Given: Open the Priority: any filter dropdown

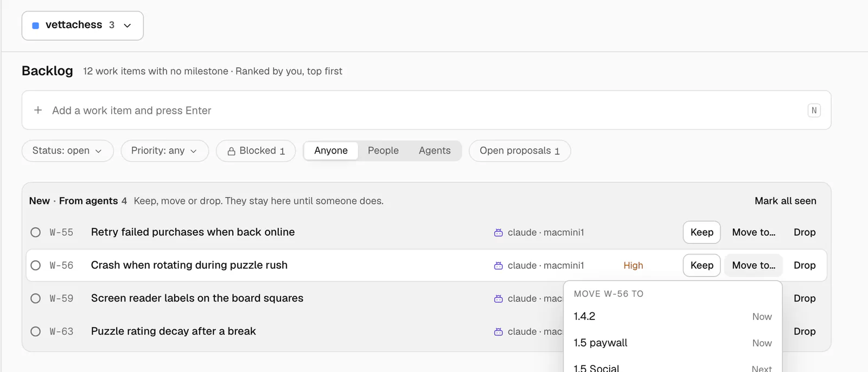Looking at the screenshot, I should [165, 151].
